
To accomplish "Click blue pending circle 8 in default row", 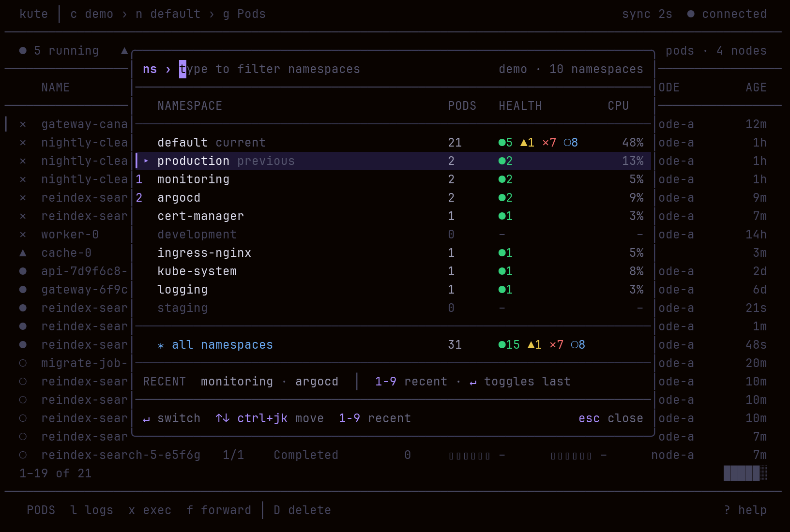I will 571,143.
